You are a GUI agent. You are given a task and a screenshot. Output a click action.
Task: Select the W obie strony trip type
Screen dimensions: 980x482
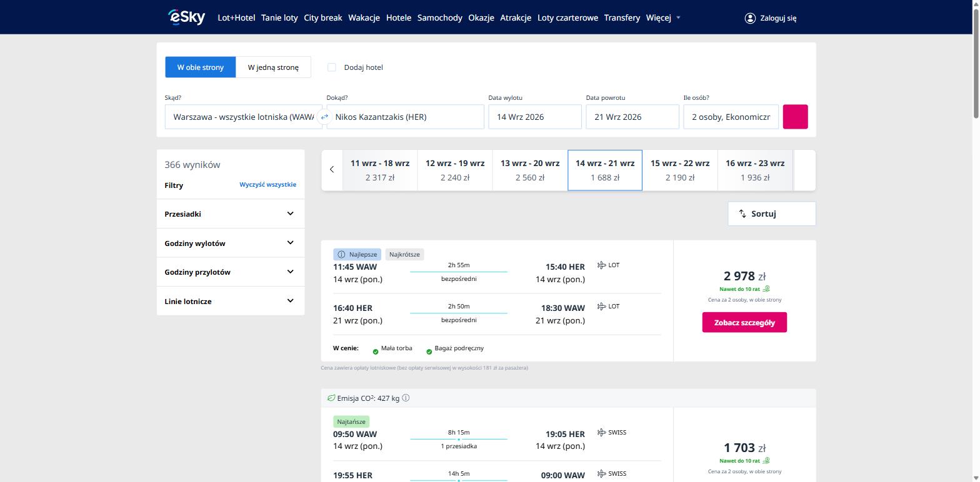click(x=201, y=67)
